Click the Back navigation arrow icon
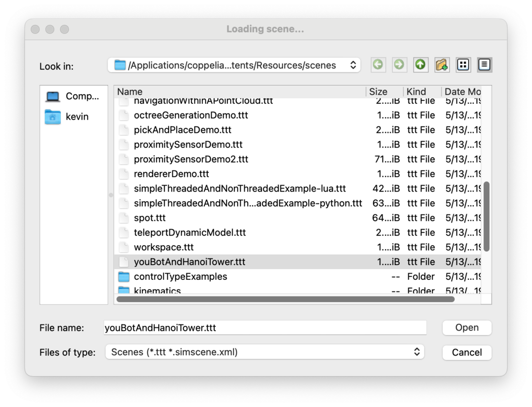Viewport: 532px width, 407px height. coord(378,64)
